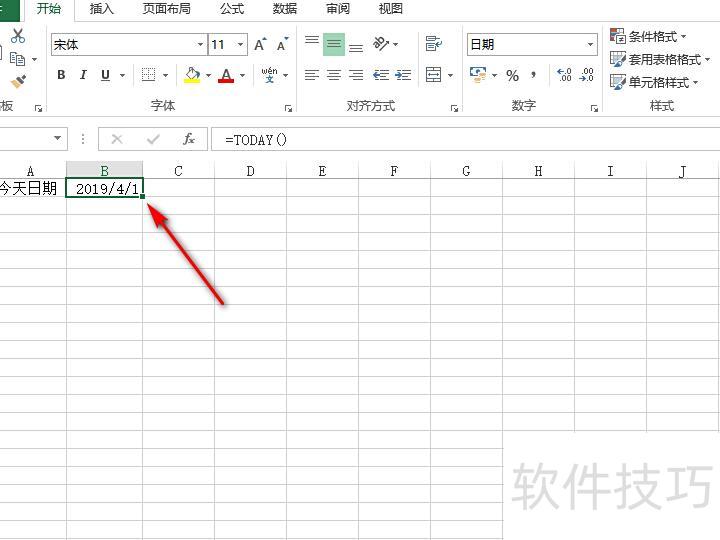720x540 pixels.
Task: Toggle middle vertical alignment
Action: (x=334, y=45)
